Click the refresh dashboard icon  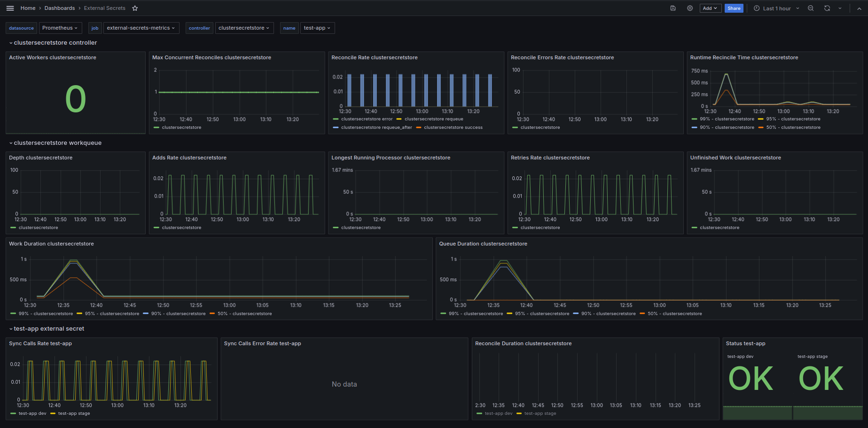click(827, 8)
